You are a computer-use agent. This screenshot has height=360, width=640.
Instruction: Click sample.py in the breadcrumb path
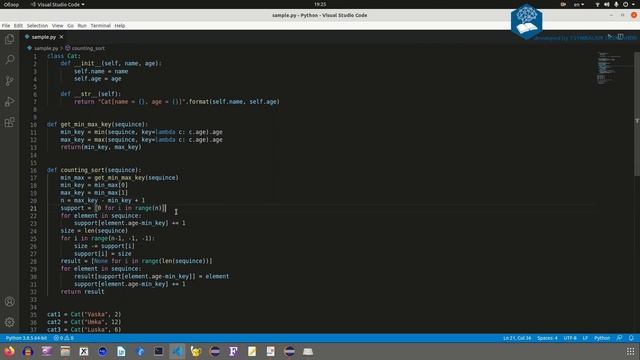click(x=46, y=48)
